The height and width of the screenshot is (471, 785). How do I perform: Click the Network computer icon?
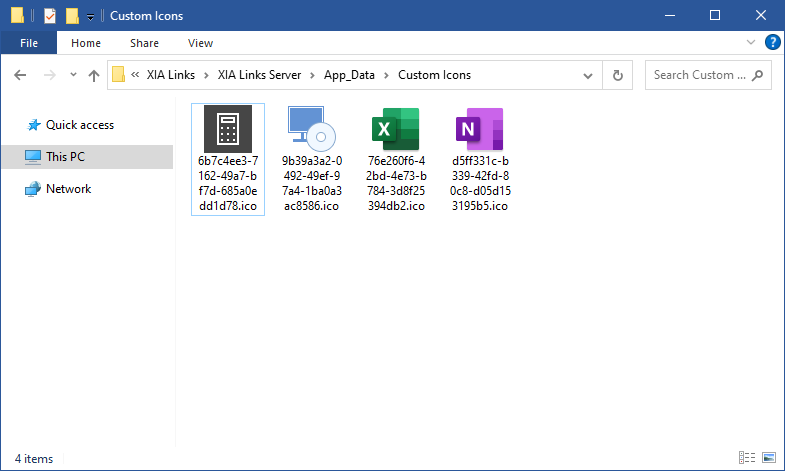[33, 189]
